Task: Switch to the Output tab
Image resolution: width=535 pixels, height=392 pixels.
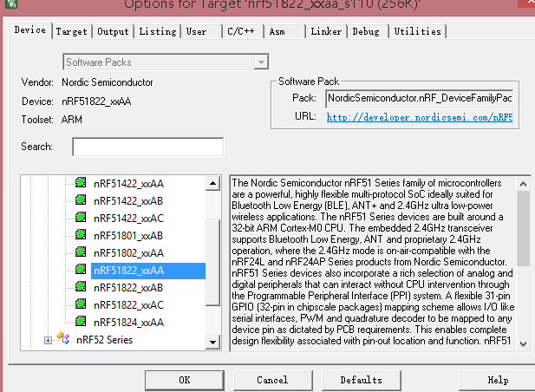Action: [x=113, y=31]
